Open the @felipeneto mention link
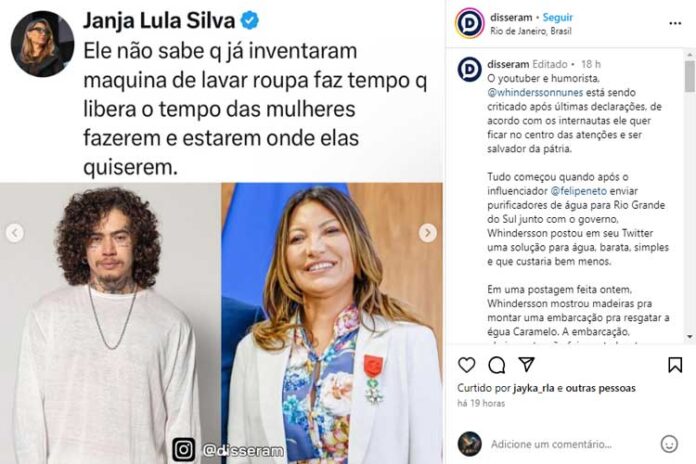Screen dimensions: 696x464 click(578, 191)
